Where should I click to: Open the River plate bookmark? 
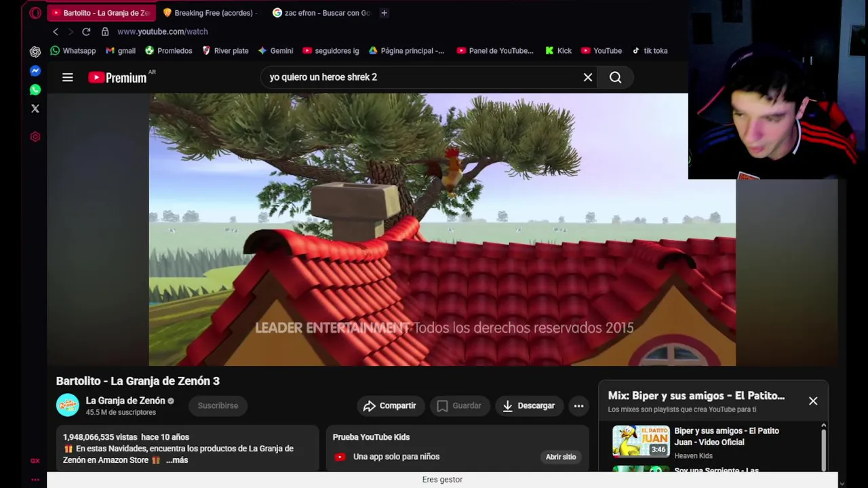[x=225, y=51]
